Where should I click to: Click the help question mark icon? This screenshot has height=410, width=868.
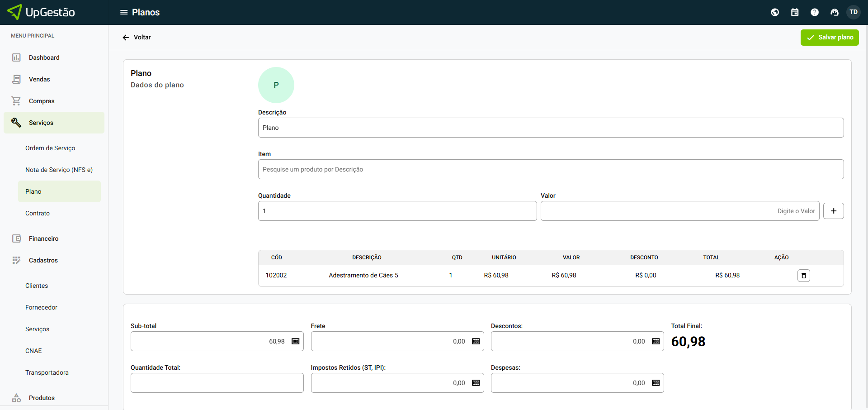pyautogui.click(x=815, y=12)
